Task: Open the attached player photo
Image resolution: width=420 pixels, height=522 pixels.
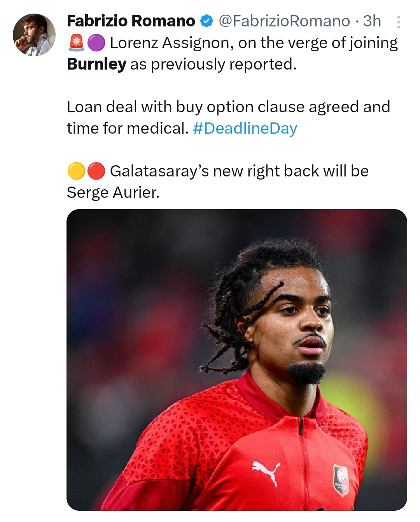Action: (x=236, y=360)
